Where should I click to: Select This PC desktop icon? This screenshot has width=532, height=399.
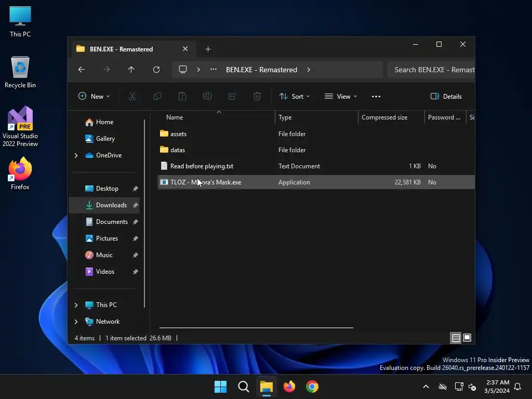20,21
